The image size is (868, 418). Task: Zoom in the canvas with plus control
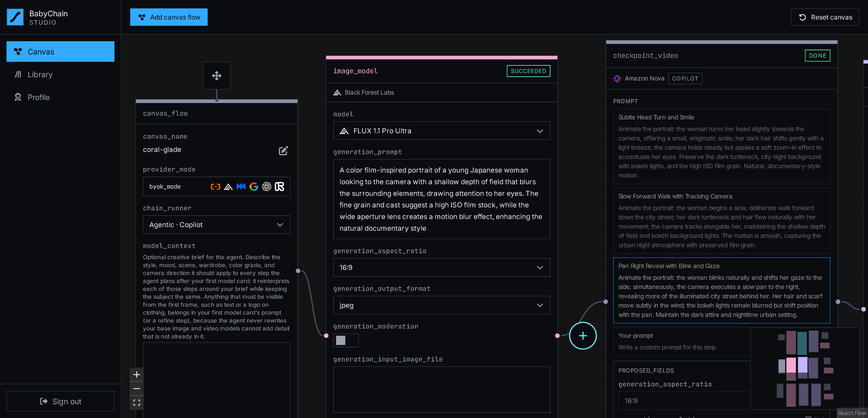coord(136,374)
